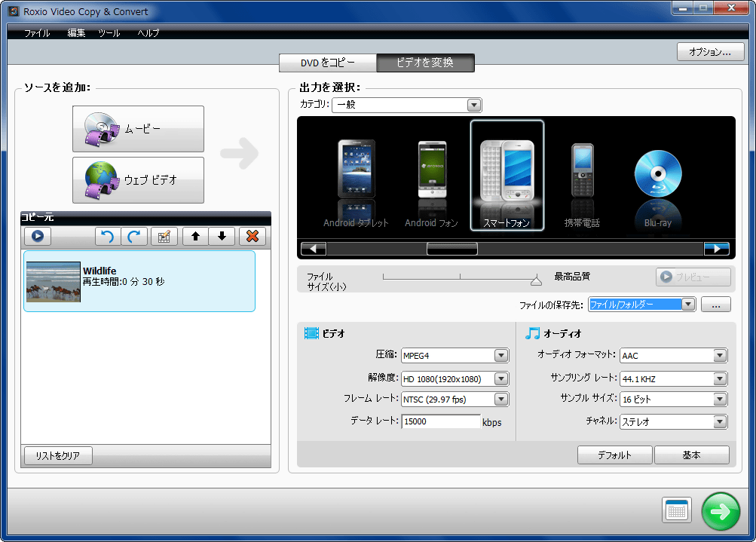Screen dimensions: 756x542
Task: Click the データ レート 15000 input field
Action: [441, 421]
